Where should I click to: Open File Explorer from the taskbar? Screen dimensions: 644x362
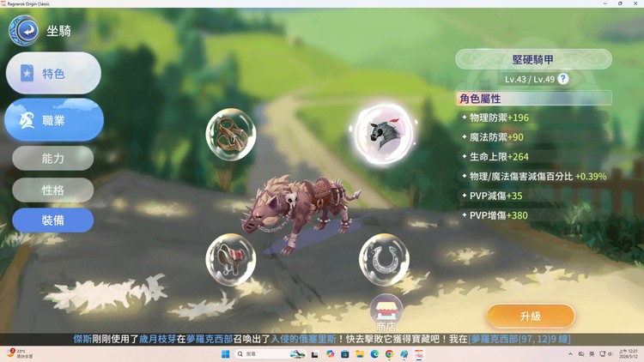click(x=360, y=354)
